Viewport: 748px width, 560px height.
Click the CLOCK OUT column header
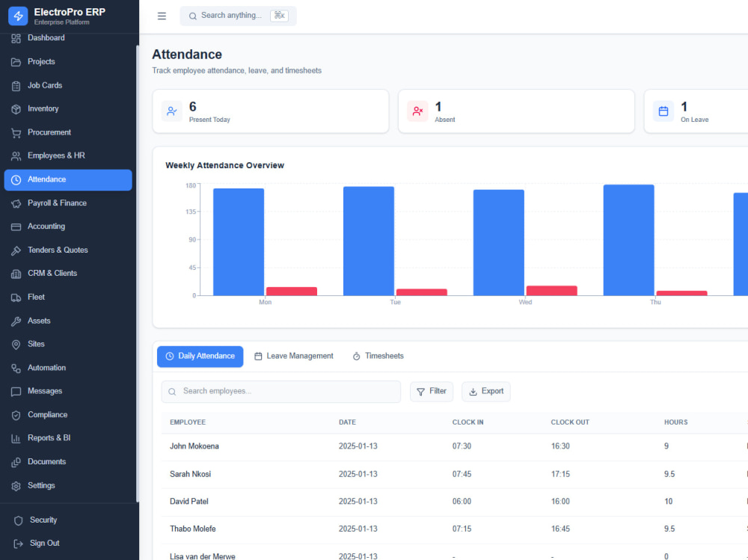click(x=569, y=422)
